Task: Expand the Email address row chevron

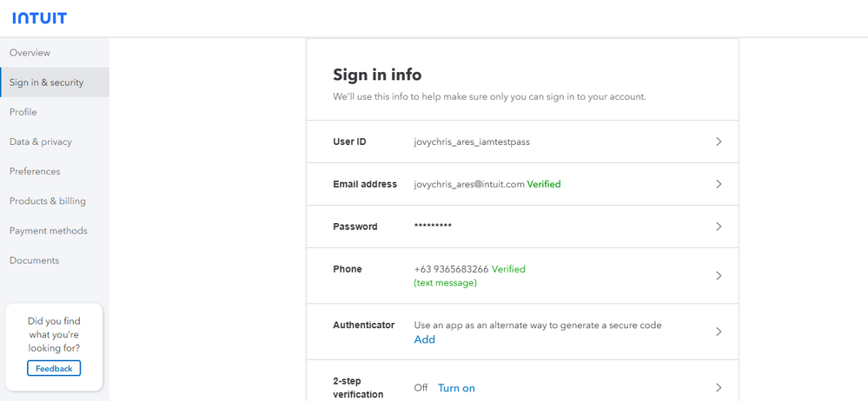Action: click(719, 184)
